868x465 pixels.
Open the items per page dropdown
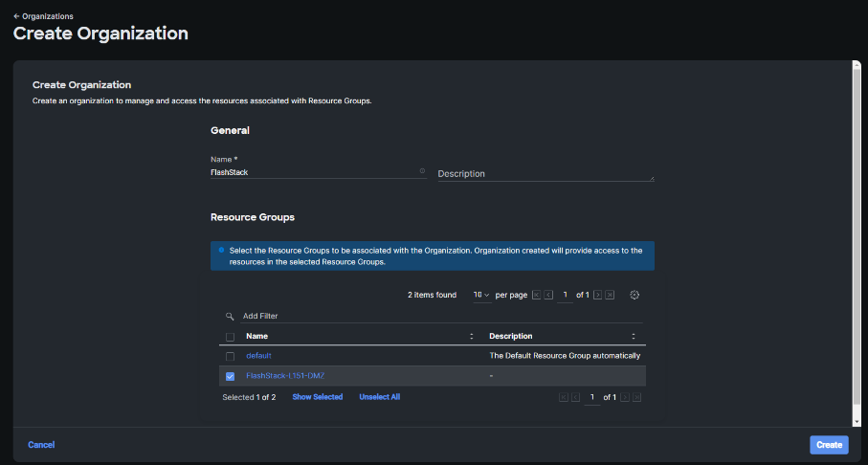pyautogui.click(x=481, y=295)
